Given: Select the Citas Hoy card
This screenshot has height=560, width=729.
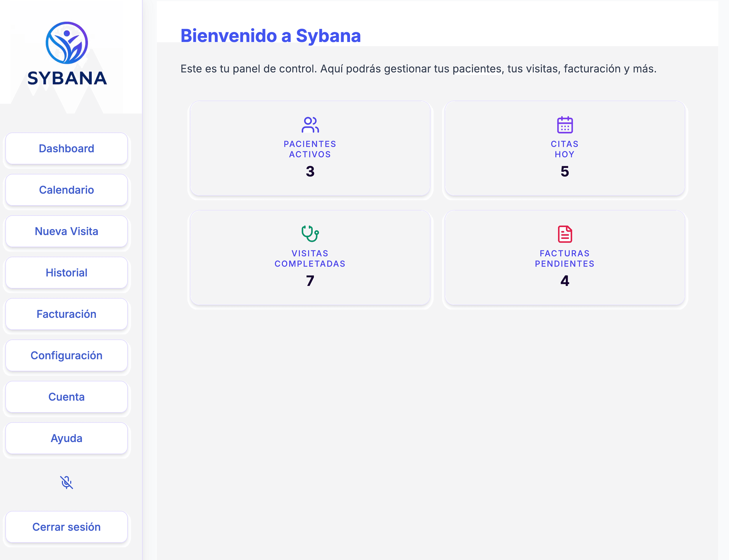Looking at the screenshot, I should tap(565, 149).
